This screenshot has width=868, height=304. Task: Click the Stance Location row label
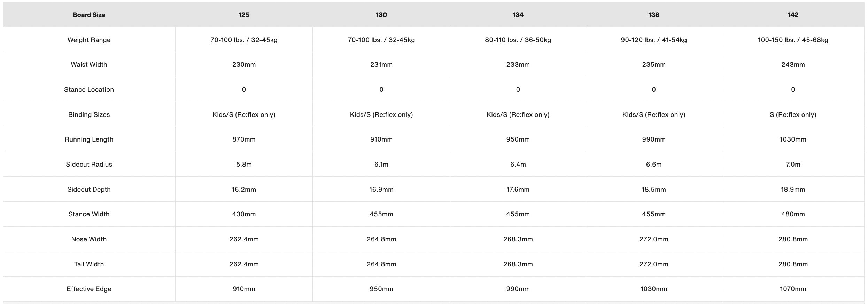point(89,90)
